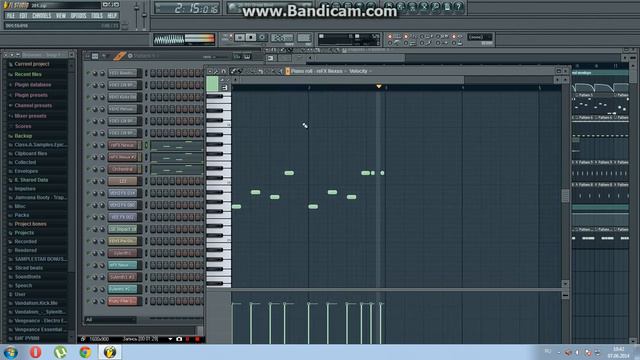Expand the Sliced beats folder in browser
This screenshot has width=640, height=360.
click(29, 268)
